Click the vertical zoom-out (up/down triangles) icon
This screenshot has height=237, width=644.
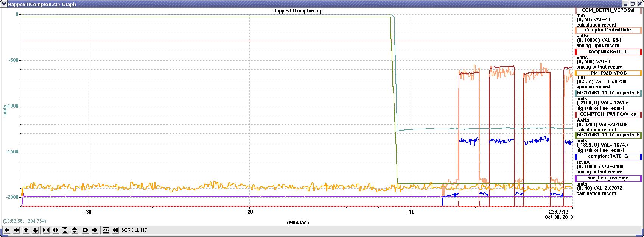pos(75,230)
